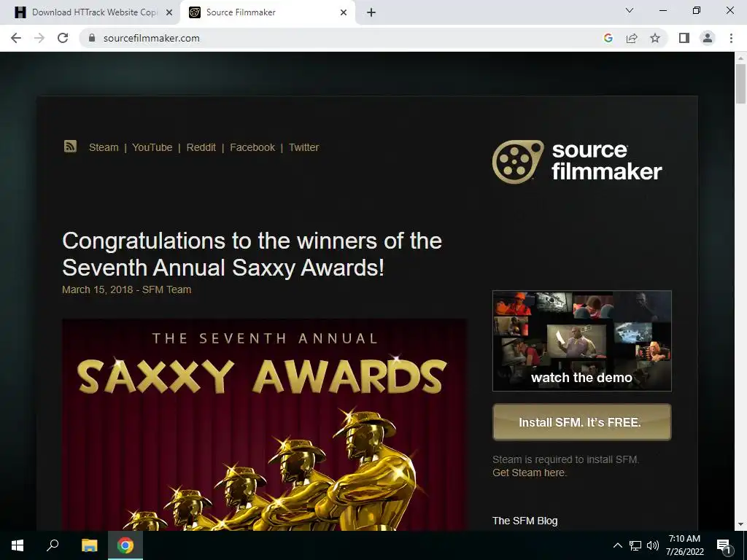Close the Source Filmmaker tab
Image resolution: width=747 pixels, height=560 pixels.
point(344,12)
